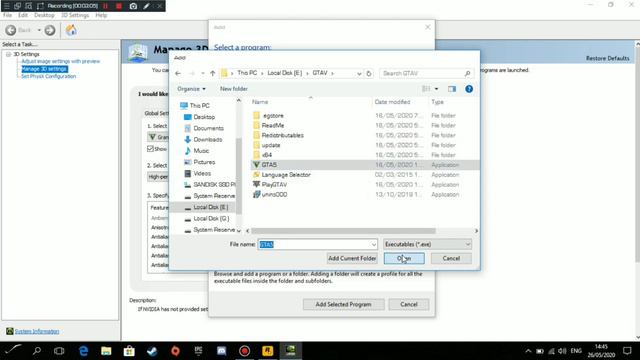
Task: Open Epic Games launcher from taskbar
Action: (x=198, y=351)
